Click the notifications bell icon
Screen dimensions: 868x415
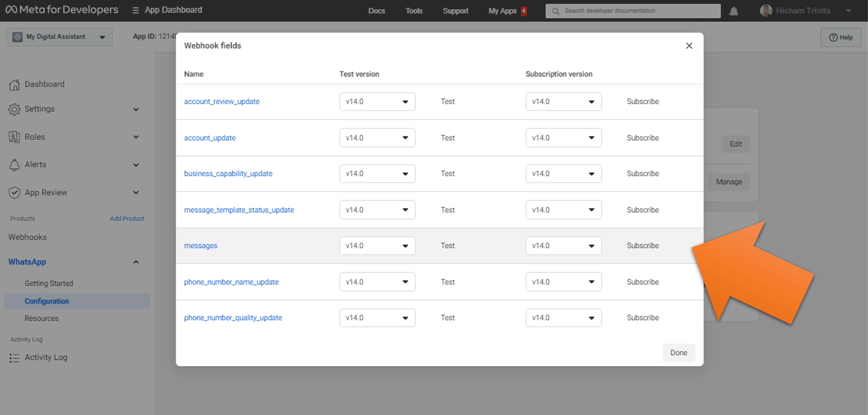(x=733, y=11)
